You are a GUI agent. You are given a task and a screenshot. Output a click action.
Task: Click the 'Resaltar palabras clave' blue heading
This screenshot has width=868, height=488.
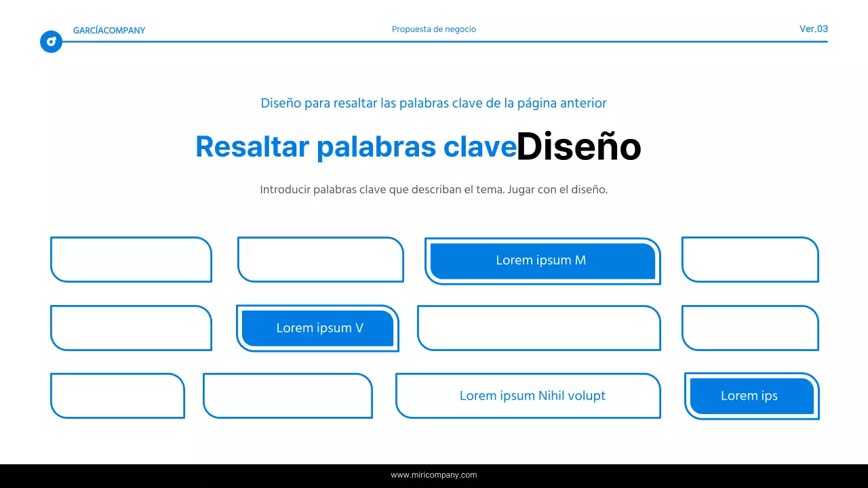tap(355, 146)
